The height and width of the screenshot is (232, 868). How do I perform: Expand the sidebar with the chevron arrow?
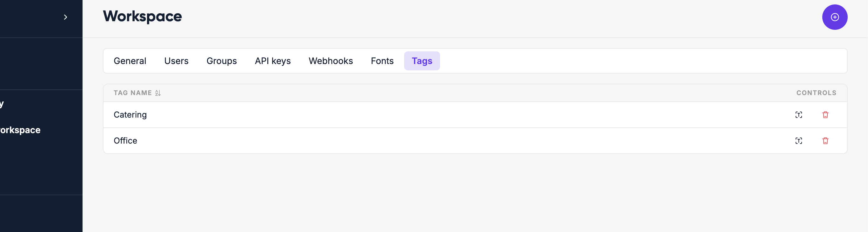pos(65,17)
